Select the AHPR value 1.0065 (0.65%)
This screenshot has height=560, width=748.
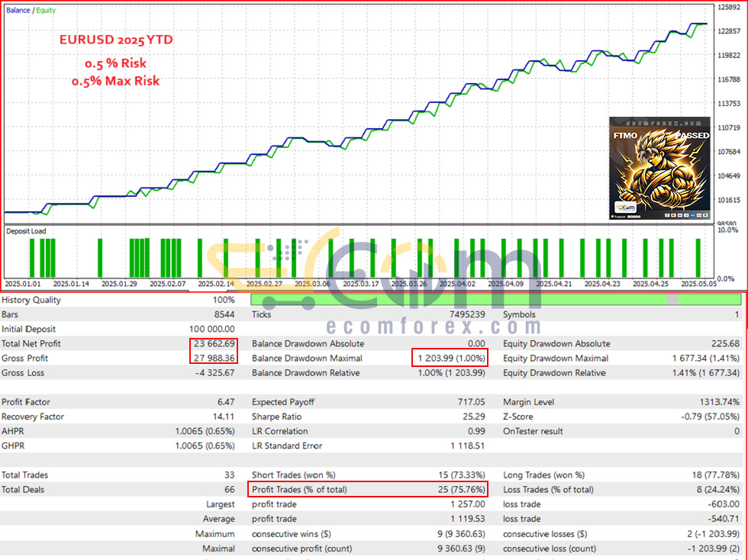(205, 431)
